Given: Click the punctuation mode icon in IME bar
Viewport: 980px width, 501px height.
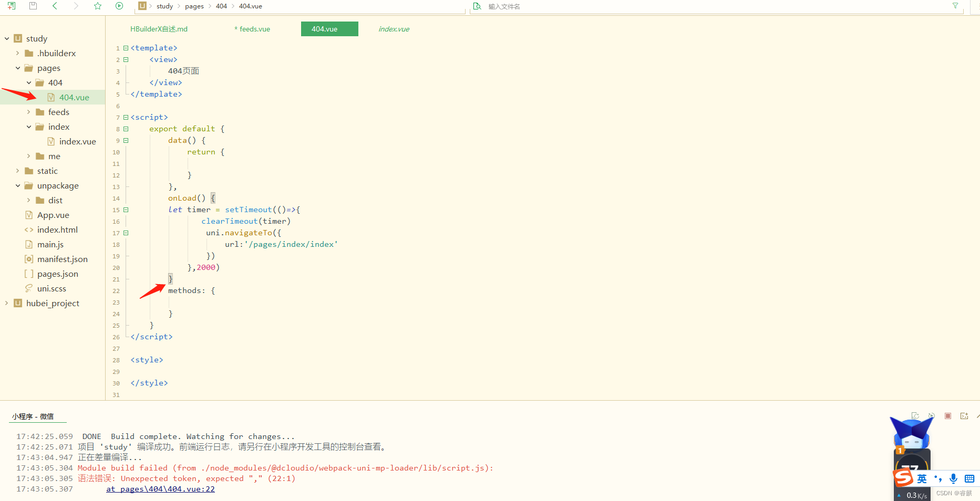Looking at the screenshot, I should (938, 478).
